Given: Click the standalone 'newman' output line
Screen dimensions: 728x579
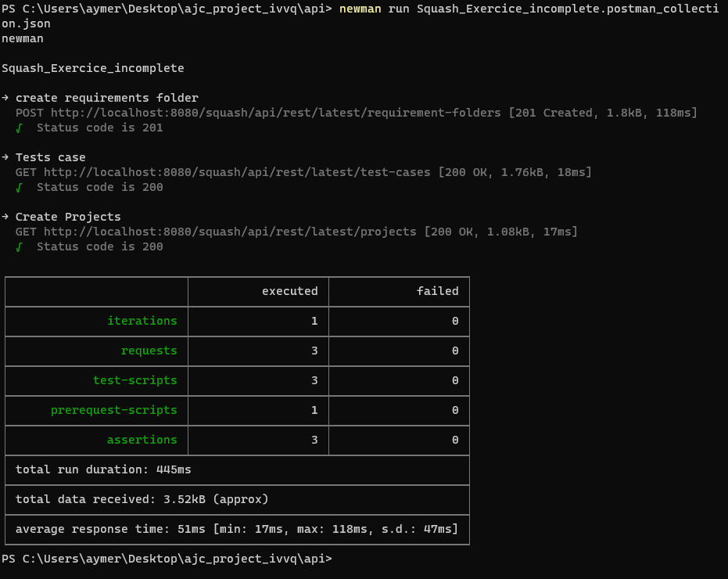Looking at the screenshot, I should tap(22, 38).
